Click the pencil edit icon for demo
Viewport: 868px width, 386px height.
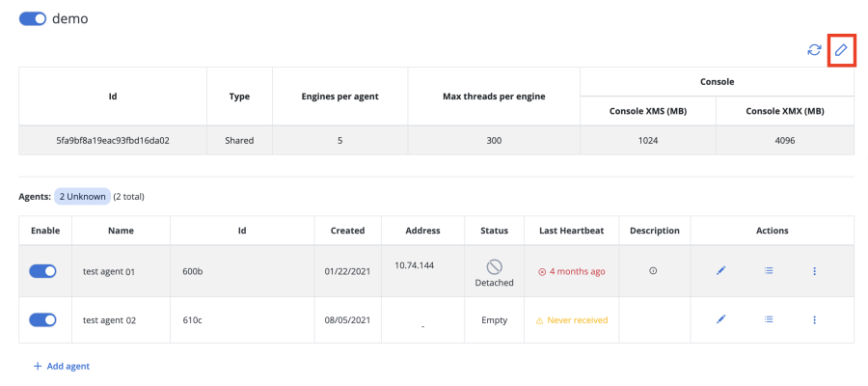(841, 49)
